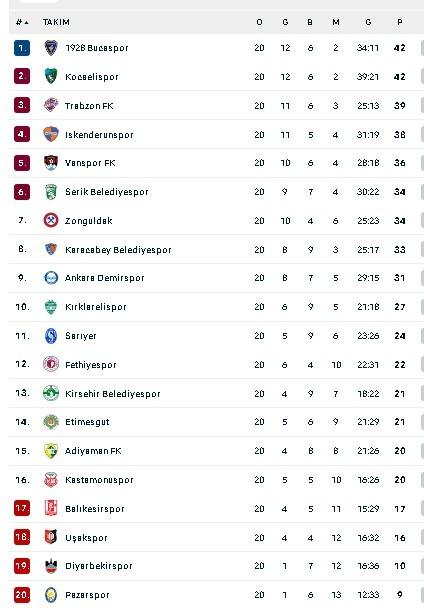424x608 pixels.
Task: Open the Diyarbekirspor team row
Action: (x=216, y=566)
